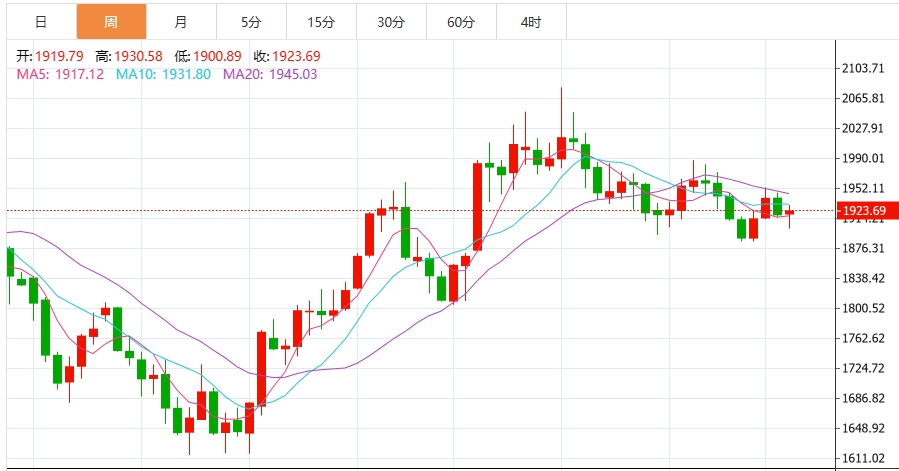899x471 pixels.
Task: Click the 2065.81 price axis label
Action: click(863, 98)
